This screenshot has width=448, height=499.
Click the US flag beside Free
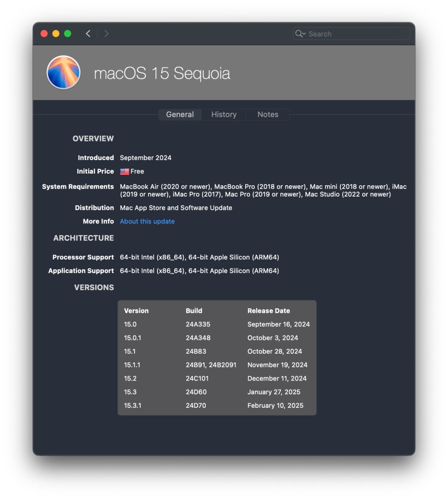point(124,172)
